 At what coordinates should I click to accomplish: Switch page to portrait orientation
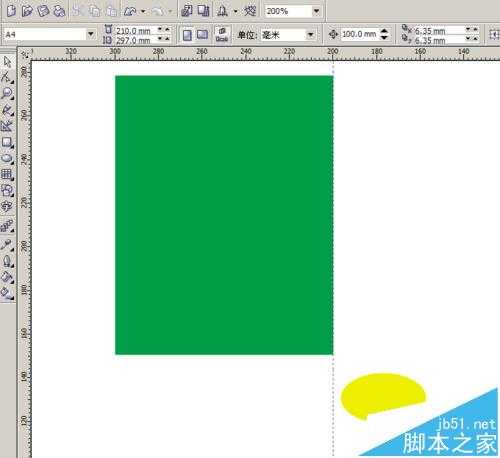(x=187, y=35)
